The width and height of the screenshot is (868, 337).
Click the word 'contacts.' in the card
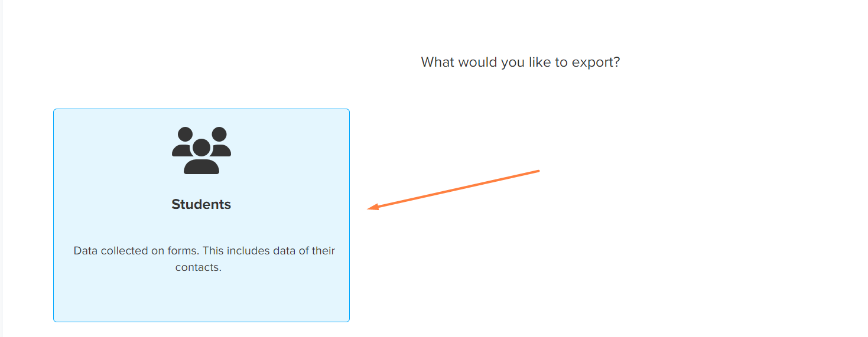[x=199, y=267]
